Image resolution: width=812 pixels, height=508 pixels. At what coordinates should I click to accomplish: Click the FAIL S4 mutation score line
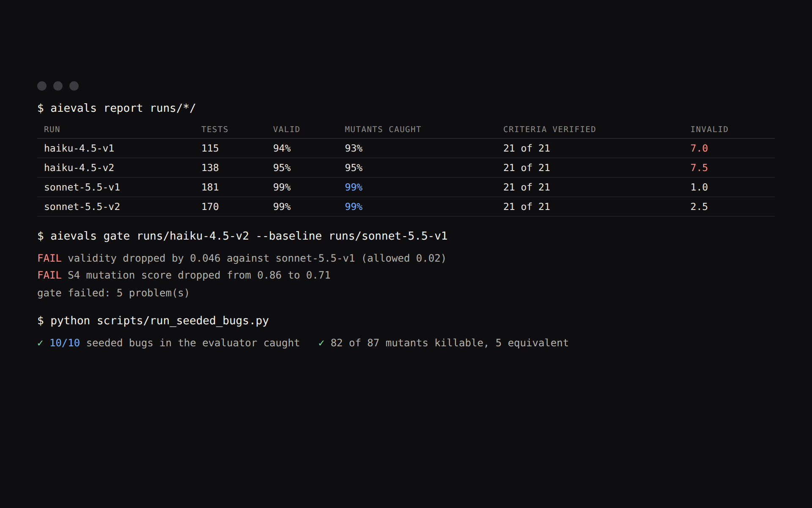coord(184,275)
